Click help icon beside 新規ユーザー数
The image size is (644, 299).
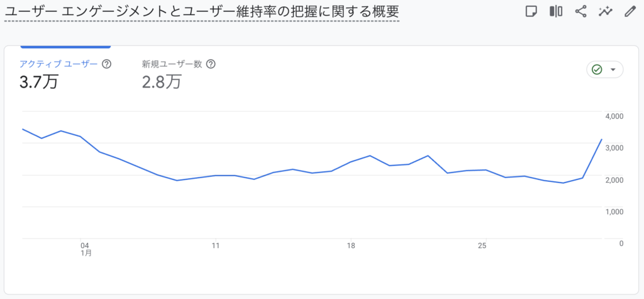(x=211, y=64)
